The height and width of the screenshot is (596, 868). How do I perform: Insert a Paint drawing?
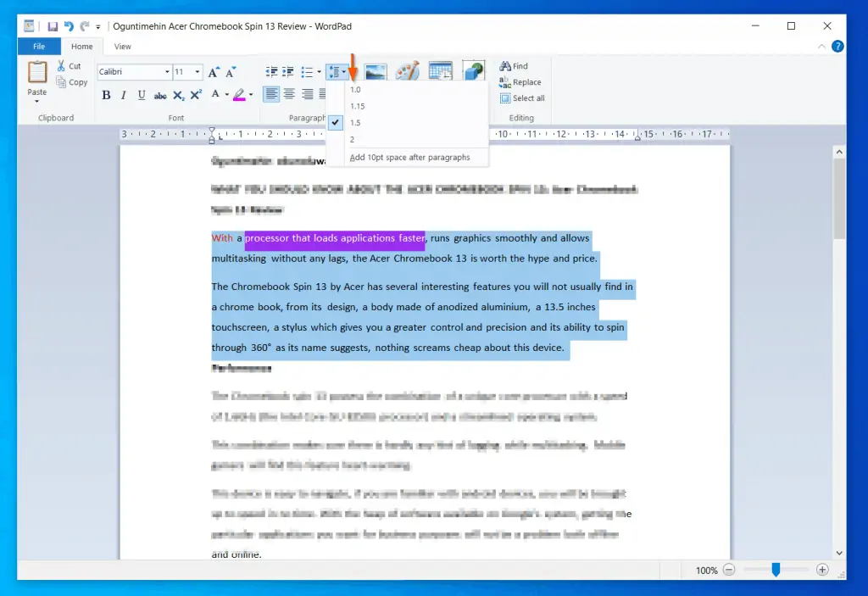[408, 72]
